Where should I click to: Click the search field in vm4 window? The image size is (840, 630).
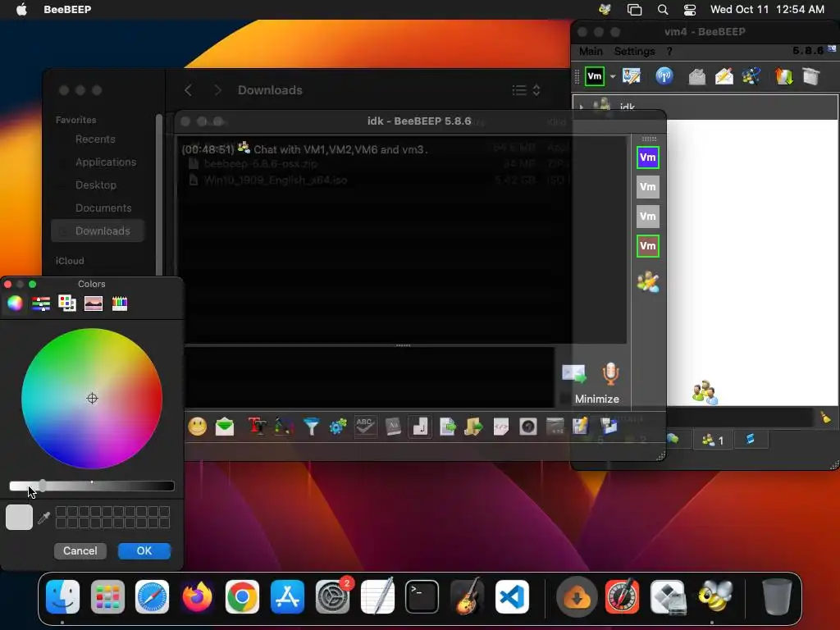[739, 417]
